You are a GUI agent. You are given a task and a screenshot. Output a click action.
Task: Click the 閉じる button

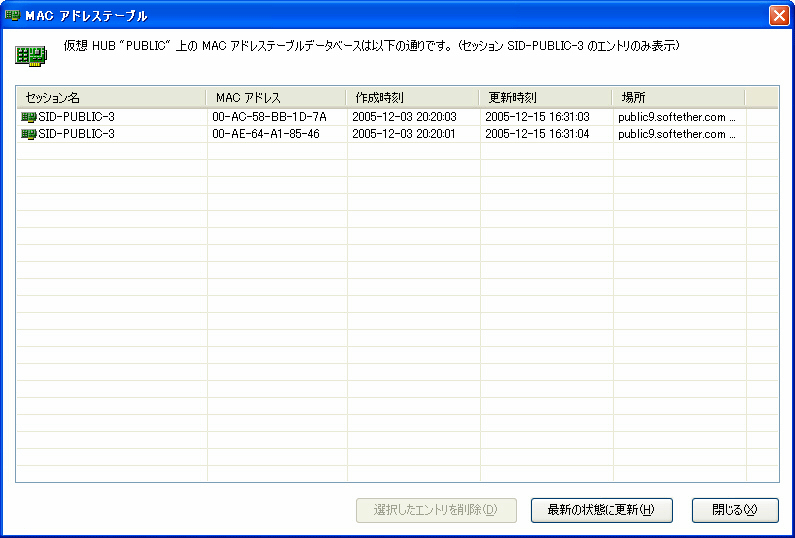pyautogui.click(x=735, y=510)
